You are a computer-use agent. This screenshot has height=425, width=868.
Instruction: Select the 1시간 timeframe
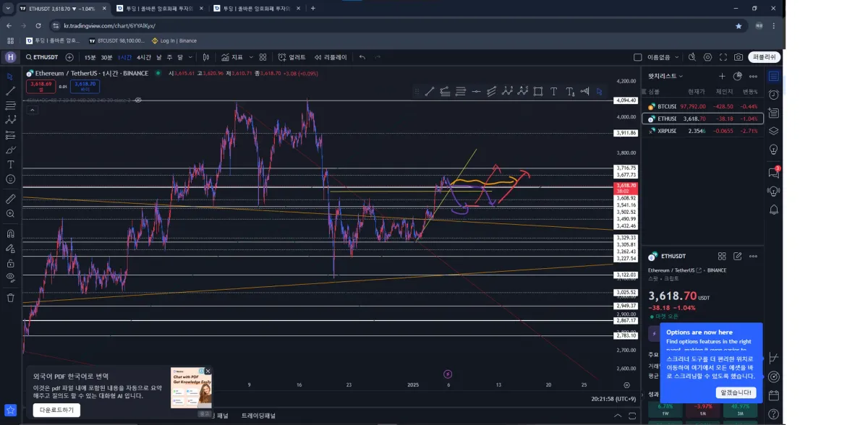coord(124,57)
